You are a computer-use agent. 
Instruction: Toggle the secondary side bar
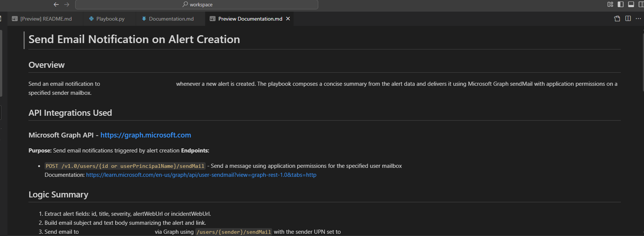(641, 4)
